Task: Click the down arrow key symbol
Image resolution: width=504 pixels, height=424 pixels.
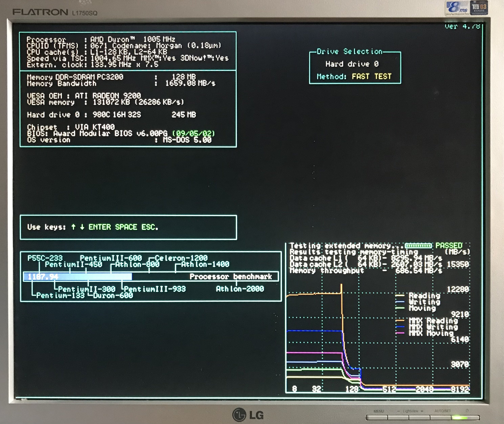Action: click(x=82, y=227)
